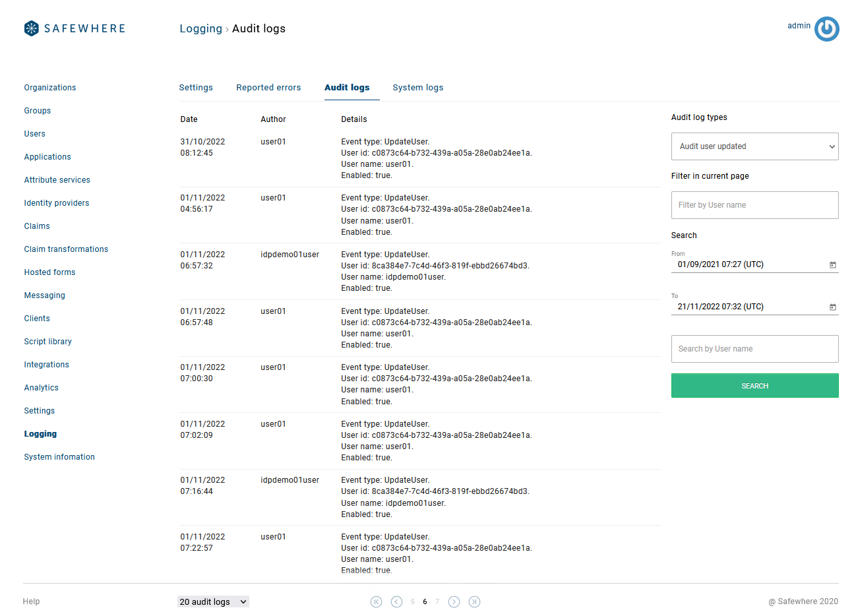Image resolution: width=856 pixels, height=616 pixels.
Task: Open the 20 audit logs page size dropdown
Action: pyautogui.click(x=213, y=601)
